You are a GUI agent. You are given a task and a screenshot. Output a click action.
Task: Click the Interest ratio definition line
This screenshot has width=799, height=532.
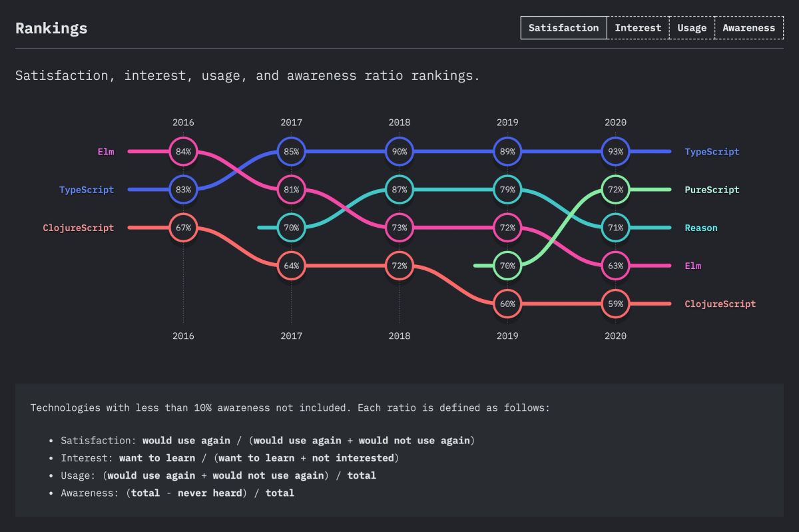pos(230,458)
